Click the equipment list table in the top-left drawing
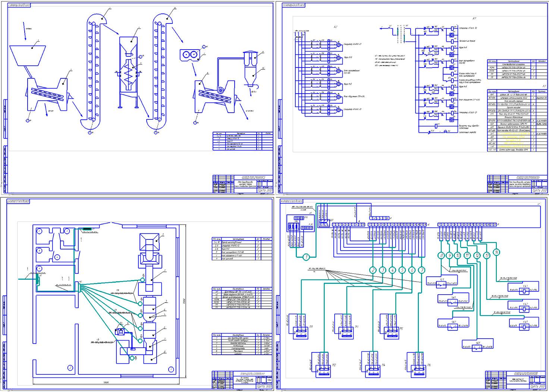Image resolution: width=549 pixels, height=392 pixels. (x=242, y=141)
